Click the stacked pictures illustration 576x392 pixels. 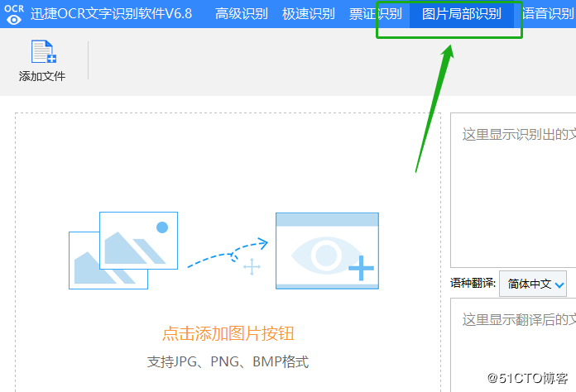pyautogui.click(x=123, y=251)
